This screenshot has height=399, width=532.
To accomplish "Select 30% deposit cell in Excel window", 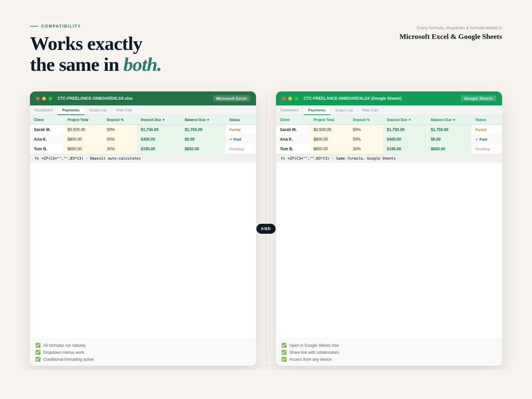I will (120, 149).
